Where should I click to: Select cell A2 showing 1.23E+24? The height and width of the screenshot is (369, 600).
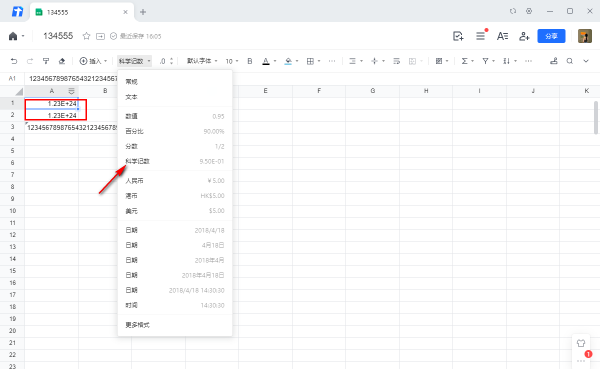[52, 115]
